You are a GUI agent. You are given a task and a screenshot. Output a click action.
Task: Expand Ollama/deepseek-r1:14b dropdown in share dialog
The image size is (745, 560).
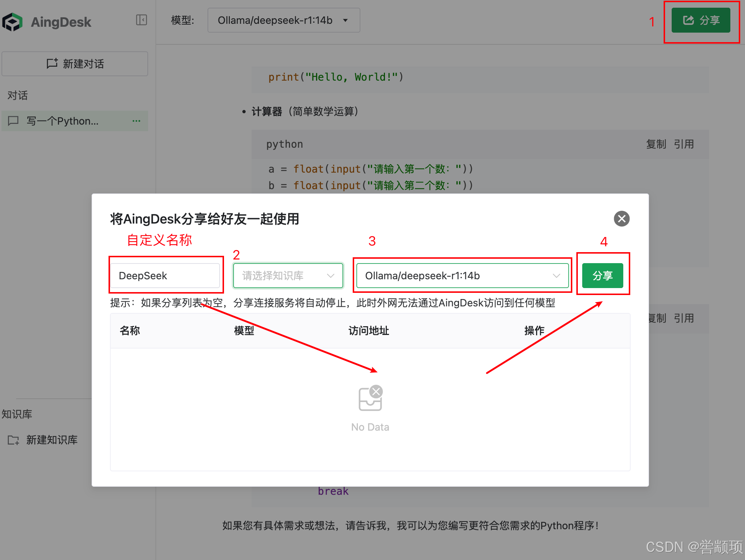click(462, 276)
